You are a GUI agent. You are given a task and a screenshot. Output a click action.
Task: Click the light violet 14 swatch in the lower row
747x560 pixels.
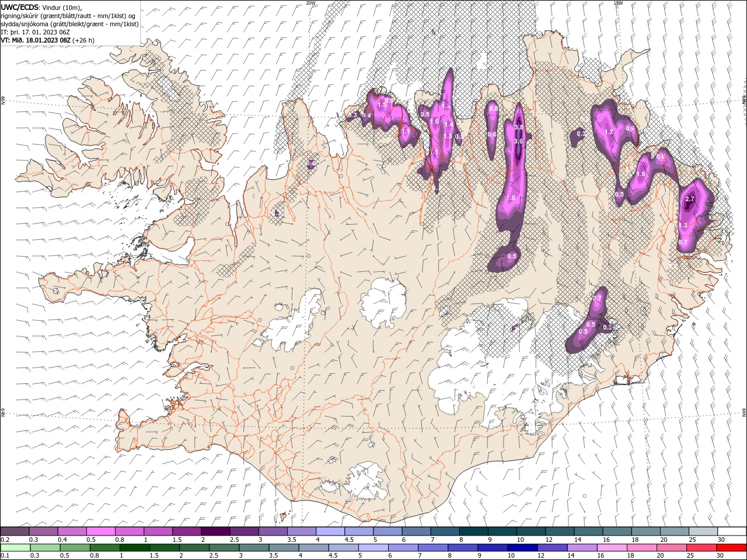click(x=582, y=548)
